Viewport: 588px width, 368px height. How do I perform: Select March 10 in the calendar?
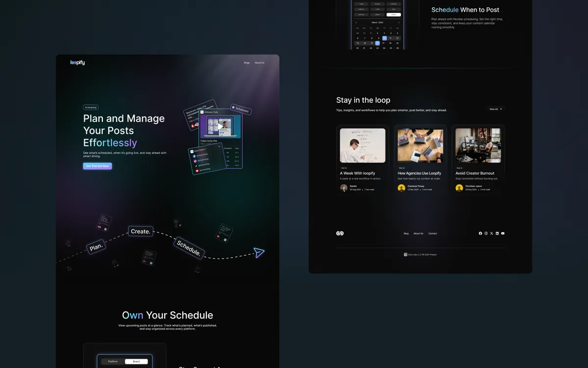(384, 38)
